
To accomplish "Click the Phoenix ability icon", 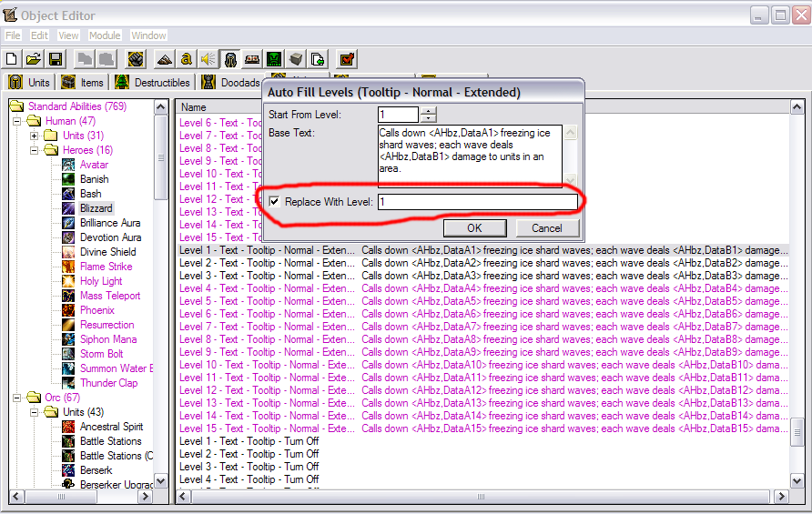I will pos(68,310).
